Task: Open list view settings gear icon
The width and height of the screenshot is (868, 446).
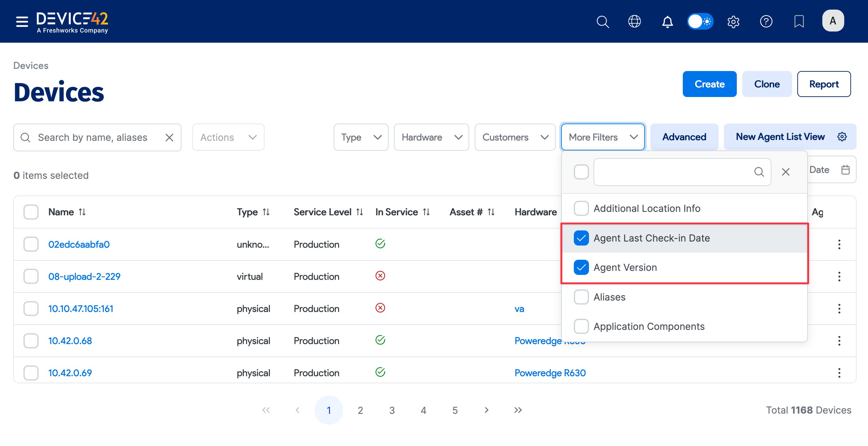Action: pos(842,137)
